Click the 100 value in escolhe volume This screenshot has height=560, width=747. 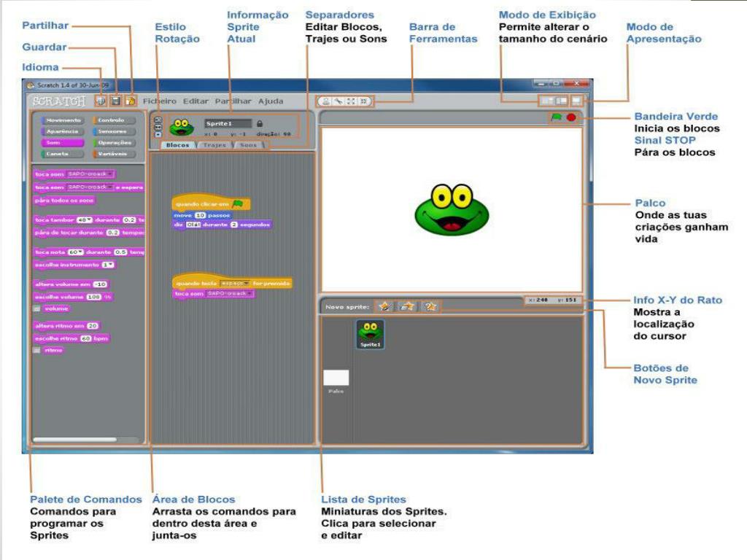point(94,297)
